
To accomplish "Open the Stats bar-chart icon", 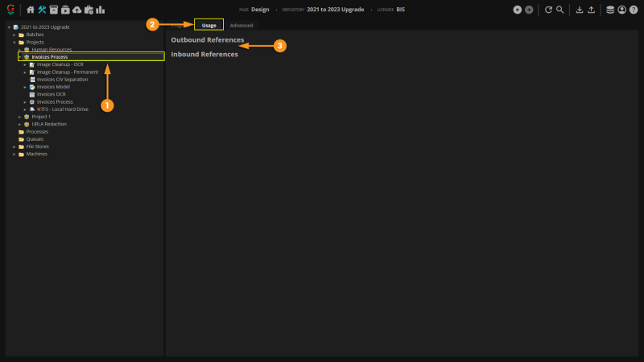I will pyautogui.click(x=100, y=10).
